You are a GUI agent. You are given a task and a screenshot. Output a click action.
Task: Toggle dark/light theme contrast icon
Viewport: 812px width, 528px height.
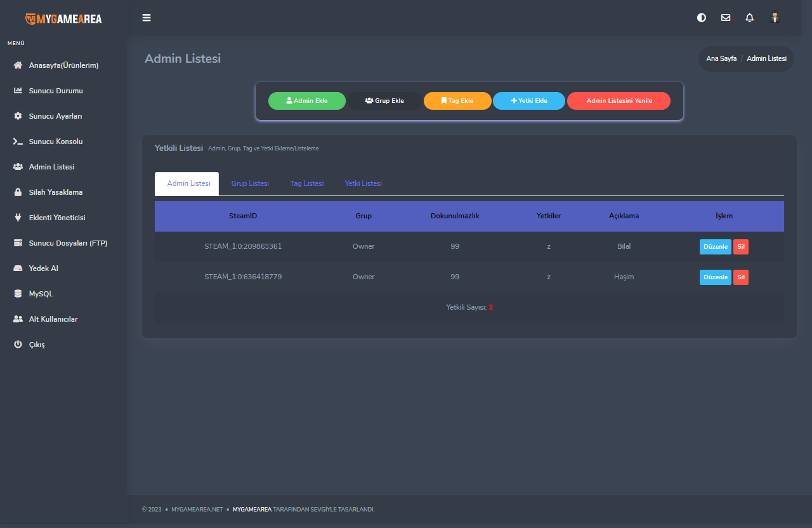[x=702, y=18]
